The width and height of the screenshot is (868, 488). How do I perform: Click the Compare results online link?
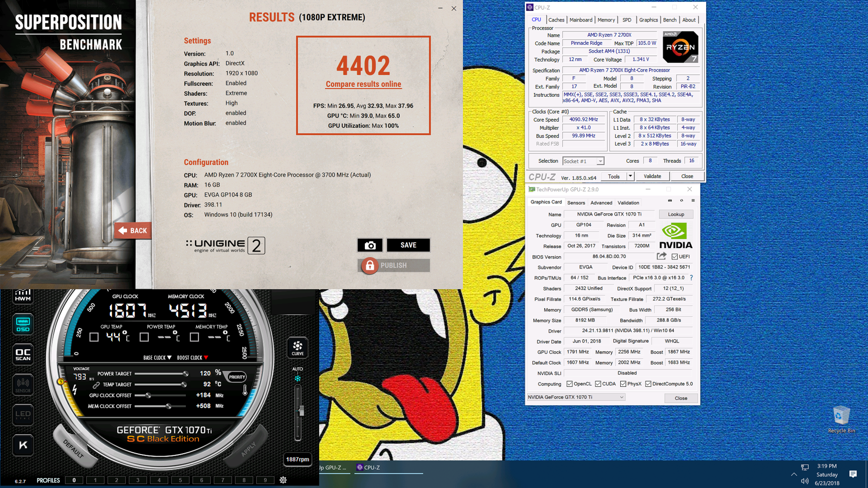click(x=363, y=84)
